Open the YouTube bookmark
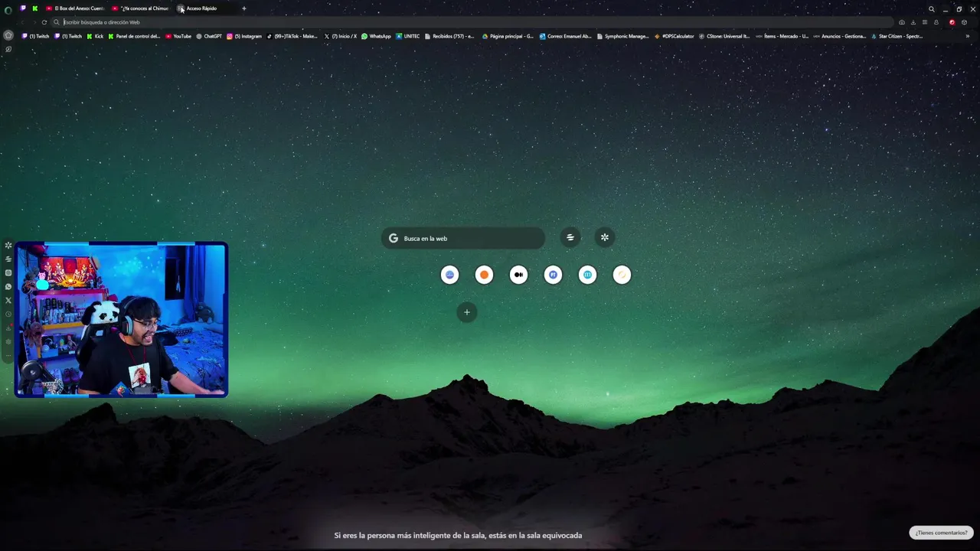 point(178,36)
